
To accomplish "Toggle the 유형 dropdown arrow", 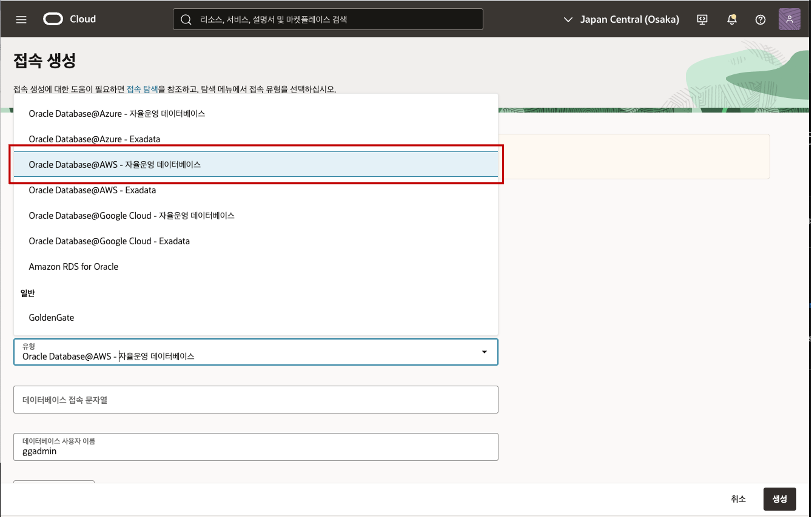I will 484,352.
